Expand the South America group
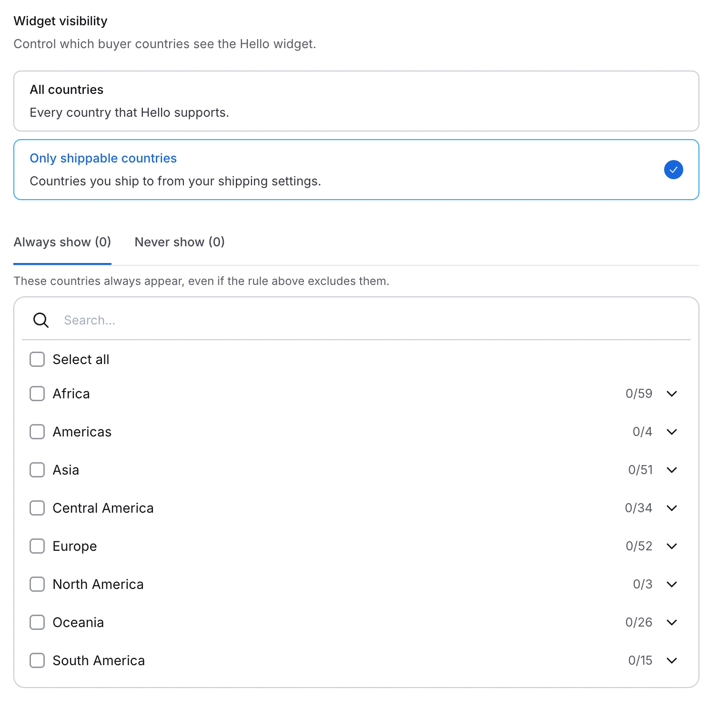This screenshot has width=728, height=709. pyautogui.click(x=672, y=660)
